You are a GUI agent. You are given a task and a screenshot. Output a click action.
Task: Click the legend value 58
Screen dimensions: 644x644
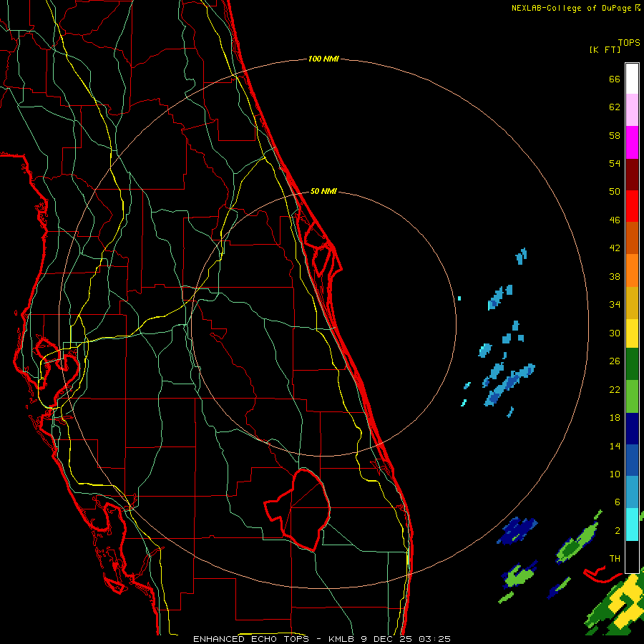tap(615, 135)
